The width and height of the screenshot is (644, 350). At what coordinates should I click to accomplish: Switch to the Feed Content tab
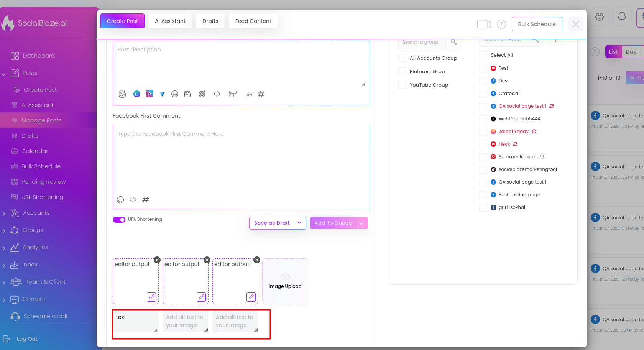(253, 21)
